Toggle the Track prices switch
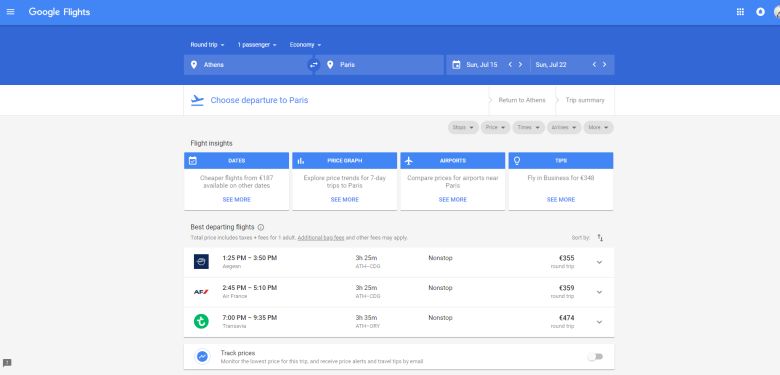Screen dimensions: 780x375 (x=595, y=357)
